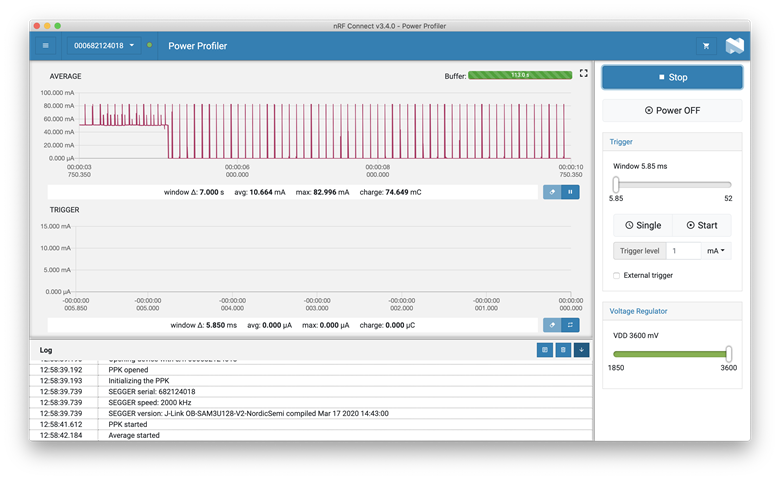Click max 82.996 mA value
Viewport: 779px width, 479px height.
[322, 192]
